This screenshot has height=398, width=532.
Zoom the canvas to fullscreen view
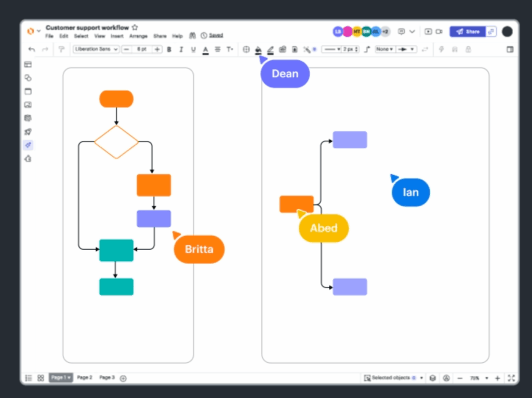pyautogui.click(x=511, y=378)
